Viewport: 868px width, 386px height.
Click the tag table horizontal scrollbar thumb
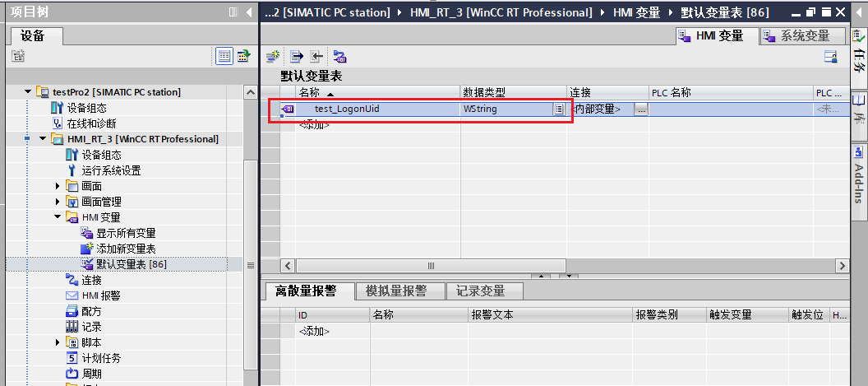coord(430,266)
